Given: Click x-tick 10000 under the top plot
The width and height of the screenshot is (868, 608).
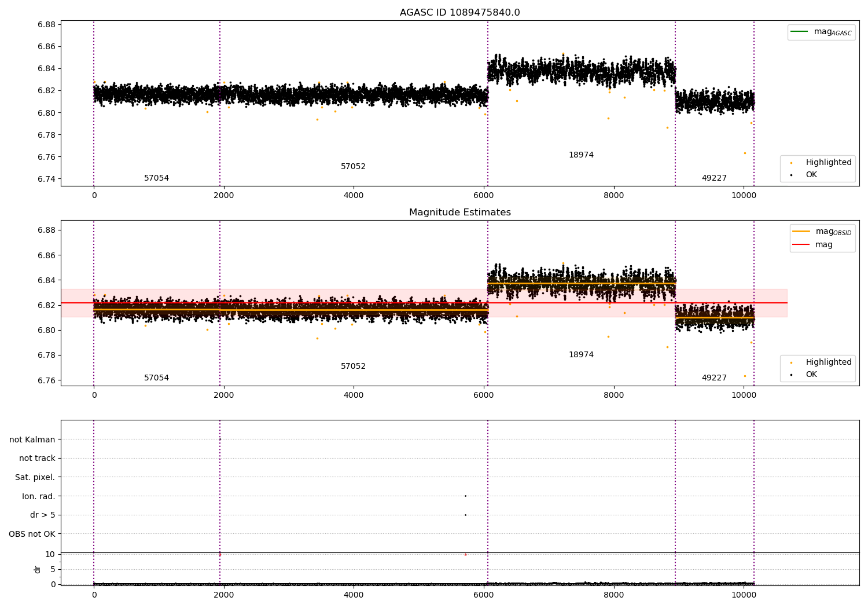Looking at the screenshot, I should pos(744,195).
